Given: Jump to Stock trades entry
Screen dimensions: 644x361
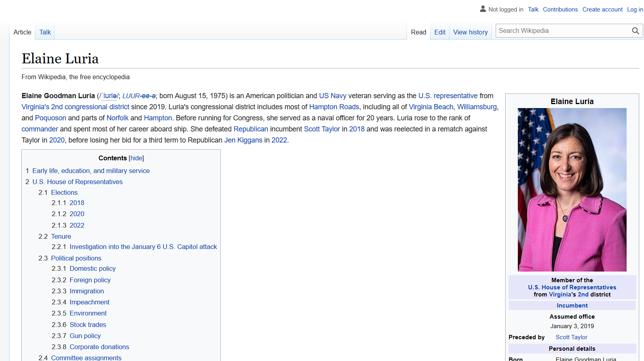Looking at the screenshot, I should pyautogui.click(x=88, y=325).
